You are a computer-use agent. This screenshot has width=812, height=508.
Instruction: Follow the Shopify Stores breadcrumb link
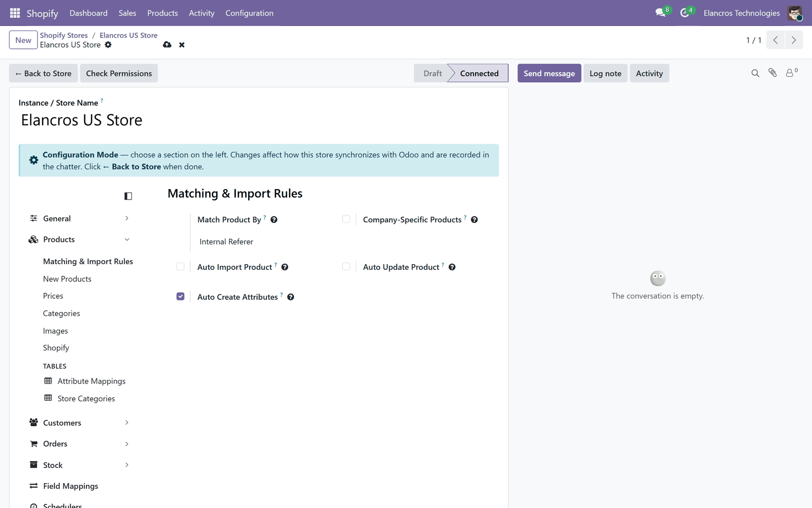[64, 35]
